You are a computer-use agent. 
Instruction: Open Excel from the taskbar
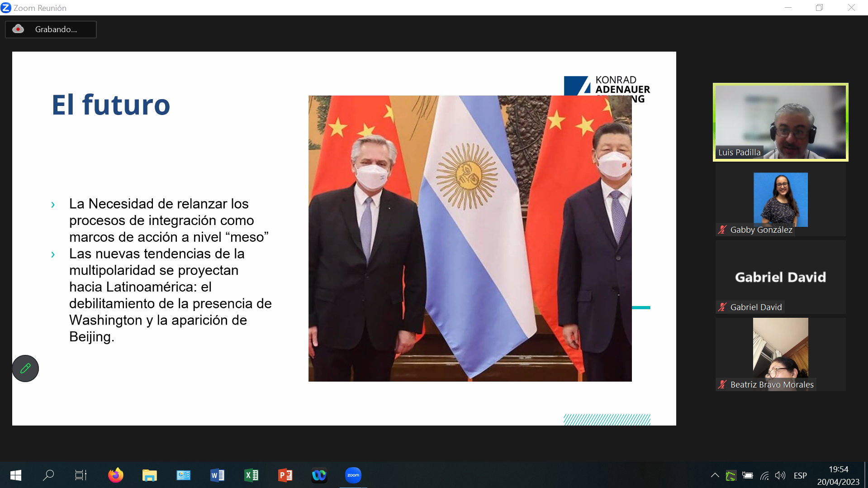[x=251, y=475]
